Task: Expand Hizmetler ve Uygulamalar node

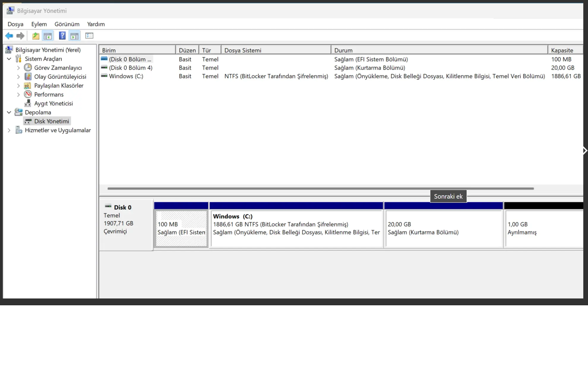Action: click(9, 130)
